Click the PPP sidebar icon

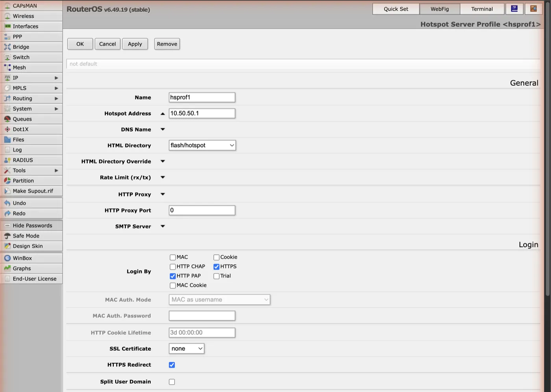(x=7, y=37)
